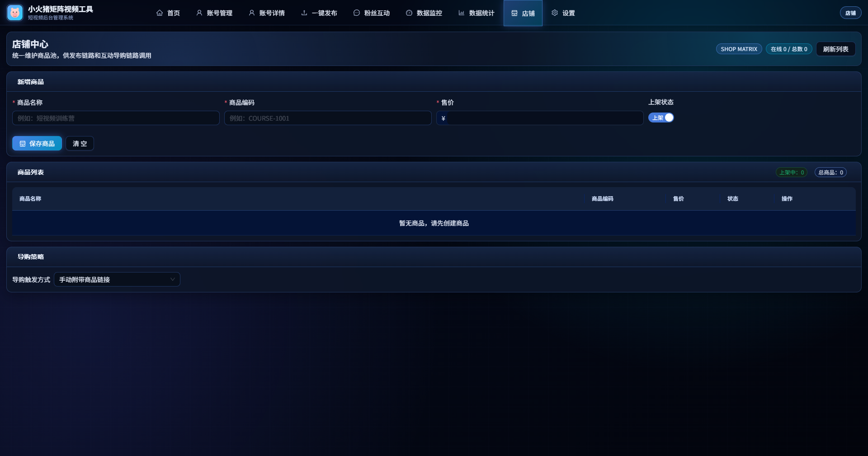
Task: Click the gauge icon for 数据监控
Action: click(409, 13)
